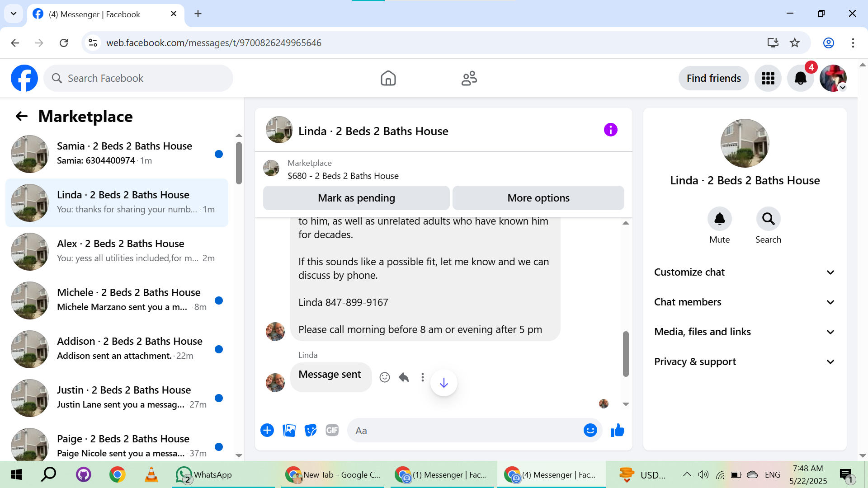Expand Customize chat section
Screen dimensions: 868x488
pyautogui.click(x=745, y=272)
